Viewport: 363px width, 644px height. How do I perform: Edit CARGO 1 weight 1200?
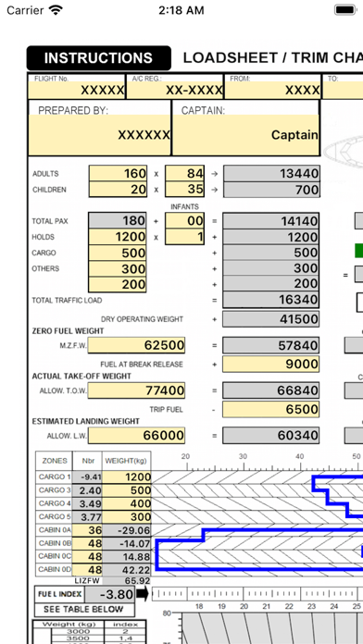click(127, 477)
